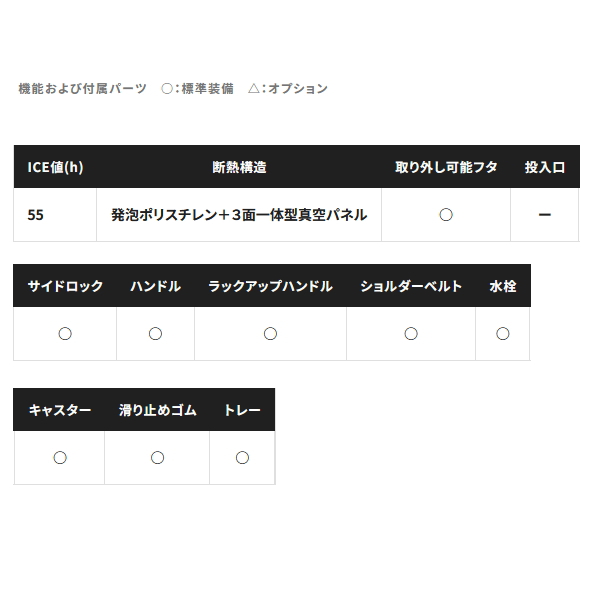Select the 滑り止めゴム header cell
The height and width of the screenshot is (600, 600).
(157, 410)
